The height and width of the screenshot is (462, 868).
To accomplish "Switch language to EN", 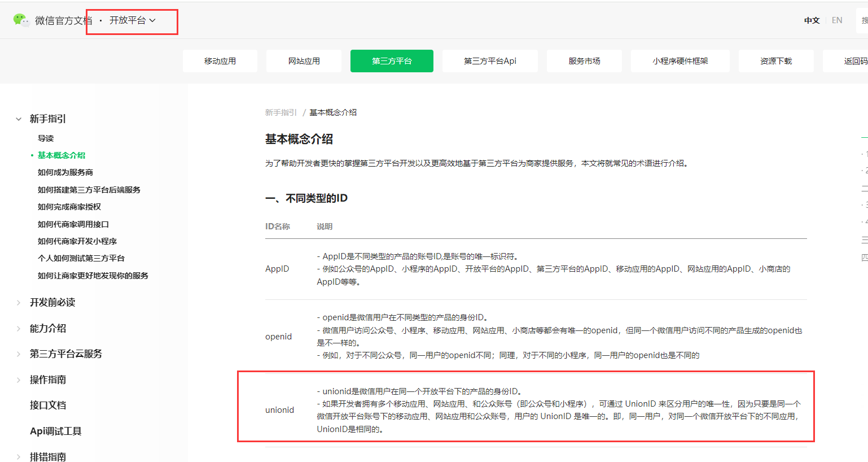I will point(837,20).
